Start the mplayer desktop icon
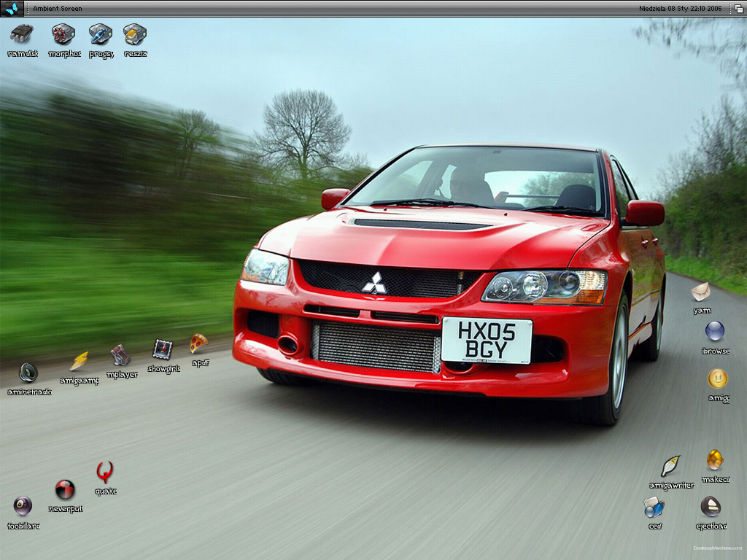 point(121,355)
